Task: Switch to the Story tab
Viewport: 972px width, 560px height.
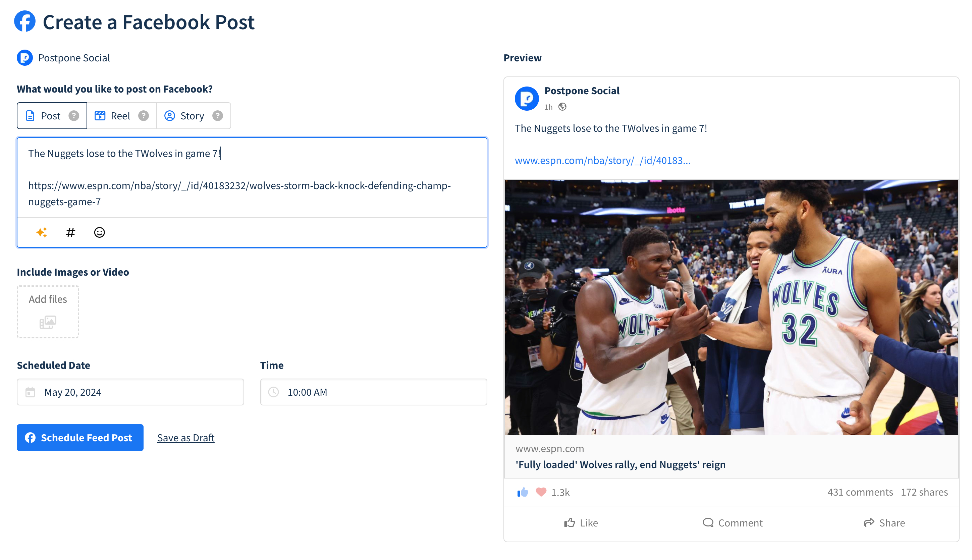Action: pos(194,116)
